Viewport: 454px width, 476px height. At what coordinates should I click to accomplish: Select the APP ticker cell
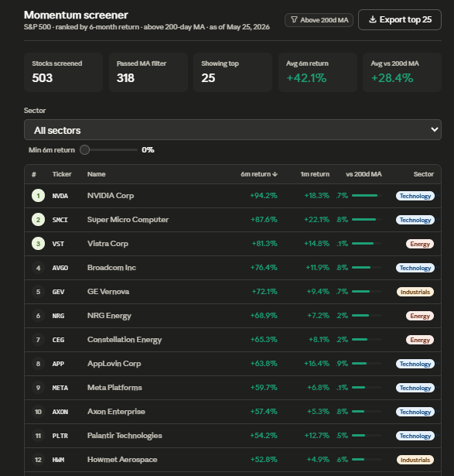point(58,364)
